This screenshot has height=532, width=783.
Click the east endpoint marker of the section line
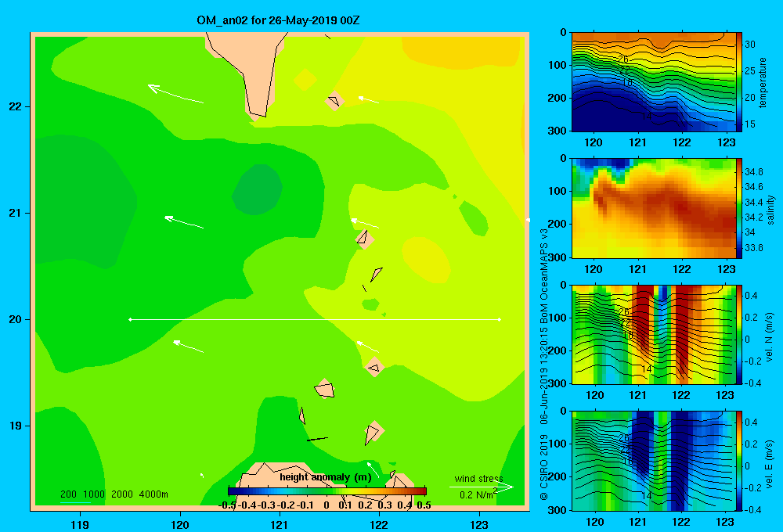[500, 319]
